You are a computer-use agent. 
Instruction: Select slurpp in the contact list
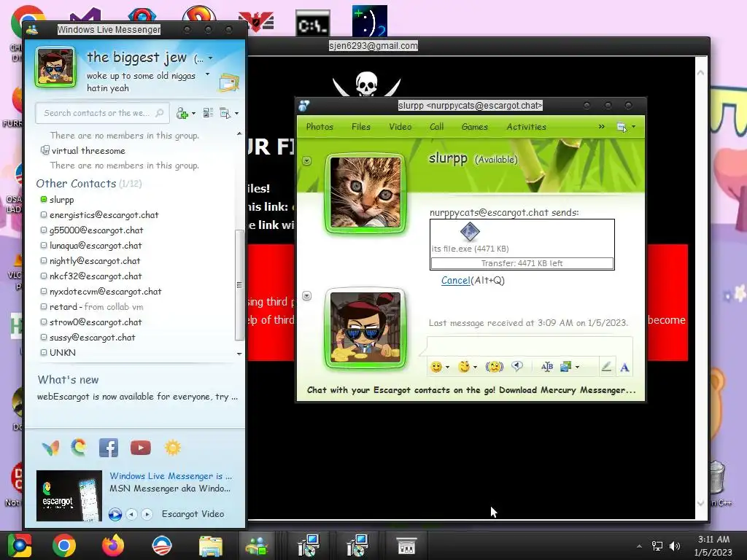point(61,200)
